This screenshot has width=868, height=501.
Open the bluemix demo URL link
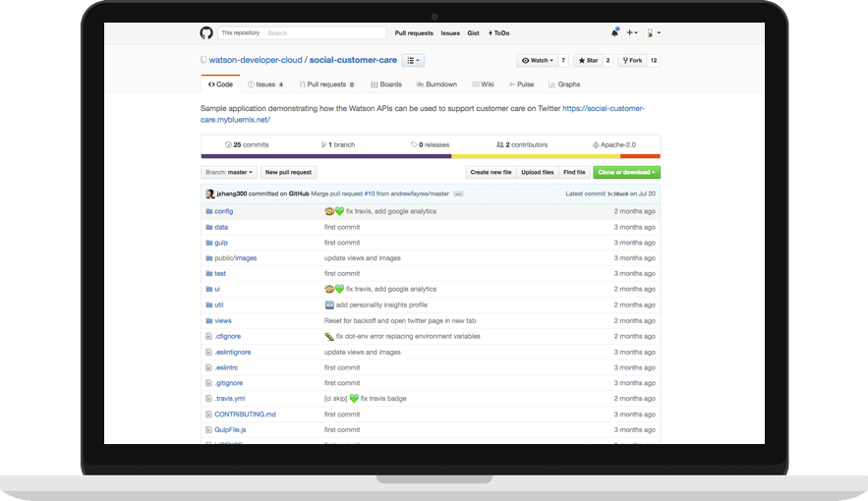coord(422,114)
